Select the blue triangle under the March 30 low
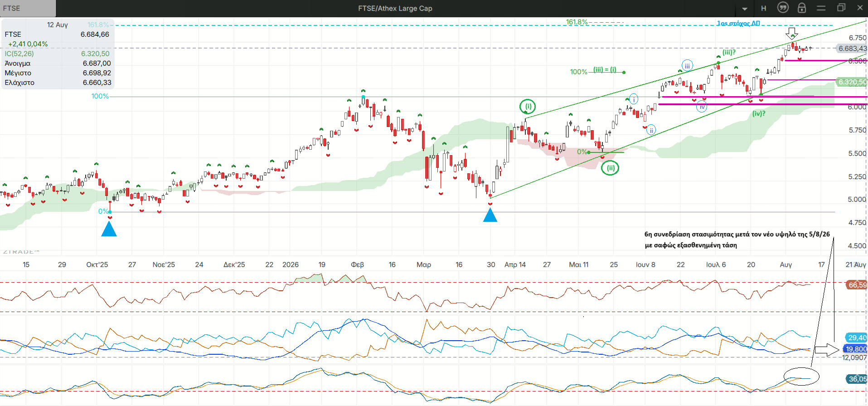The image size is (868, 406). tap(490, 214)
